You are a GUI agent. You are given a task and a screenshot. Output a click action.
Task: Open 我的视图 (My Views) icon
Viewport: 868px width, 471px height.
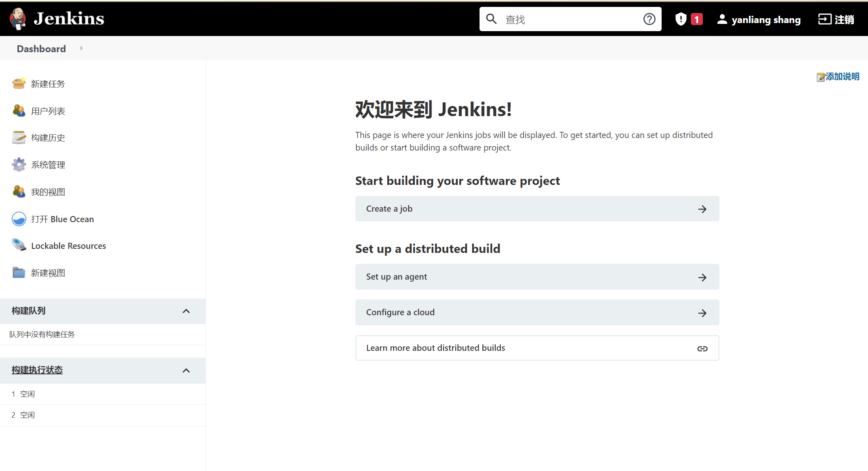[x=19, y=191]
